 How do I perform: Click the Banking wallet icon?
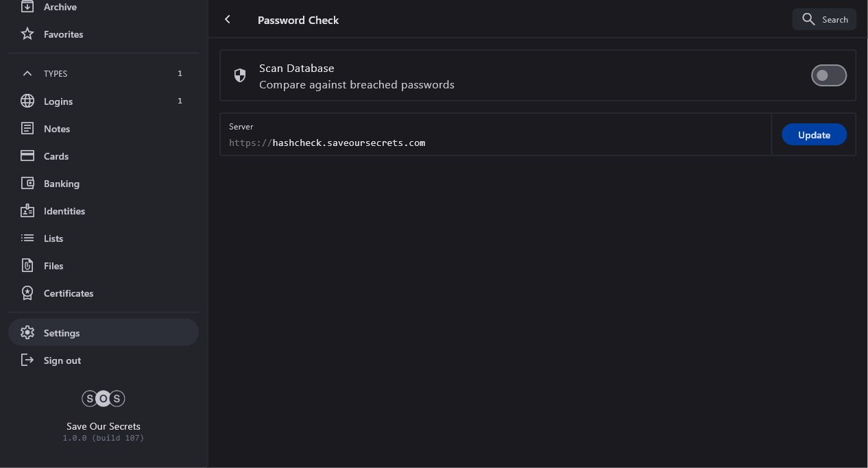pyautogui.click(x=27, y=184)
